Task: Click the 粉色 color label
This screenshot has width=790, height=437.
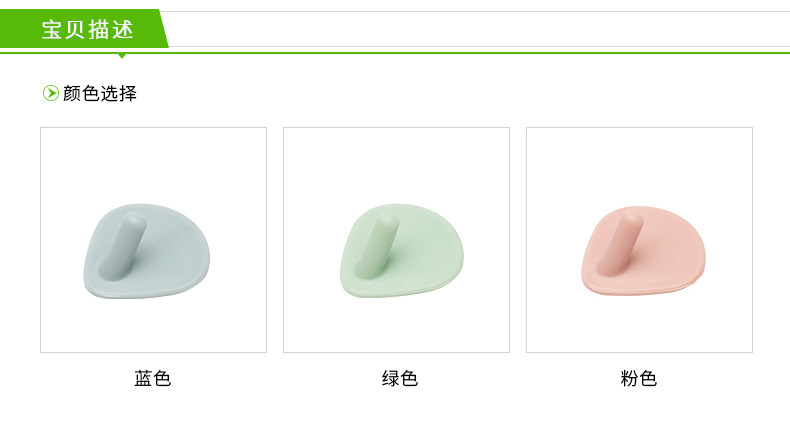Action: point(639,378)
